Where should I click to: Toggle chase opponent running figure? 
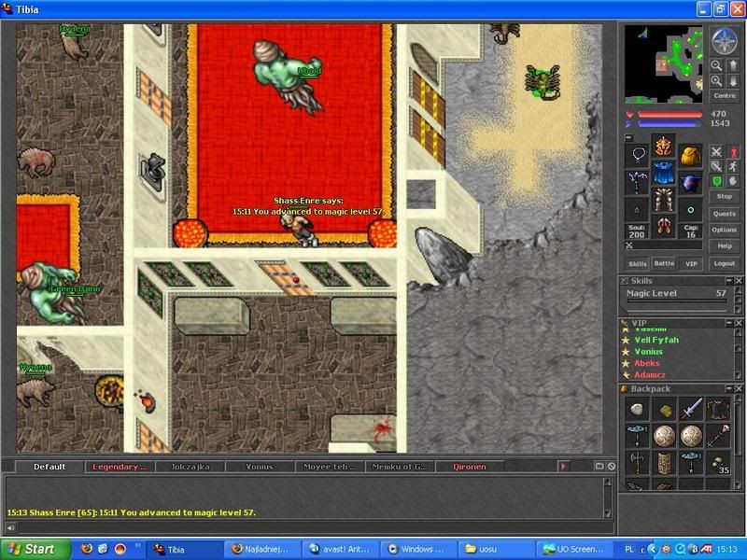[733, 166]
